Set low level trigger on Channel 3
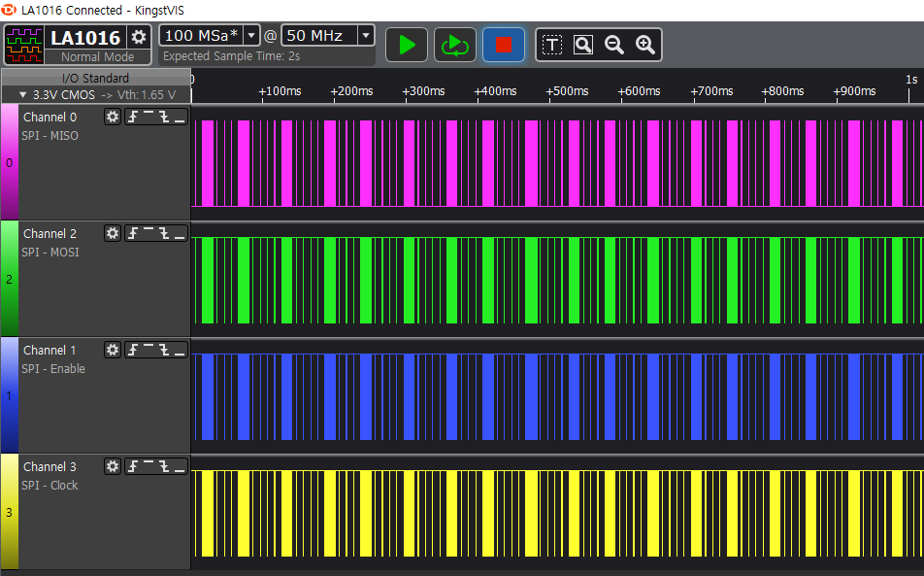Screen dimensions: 924x576 click(180, 466)
